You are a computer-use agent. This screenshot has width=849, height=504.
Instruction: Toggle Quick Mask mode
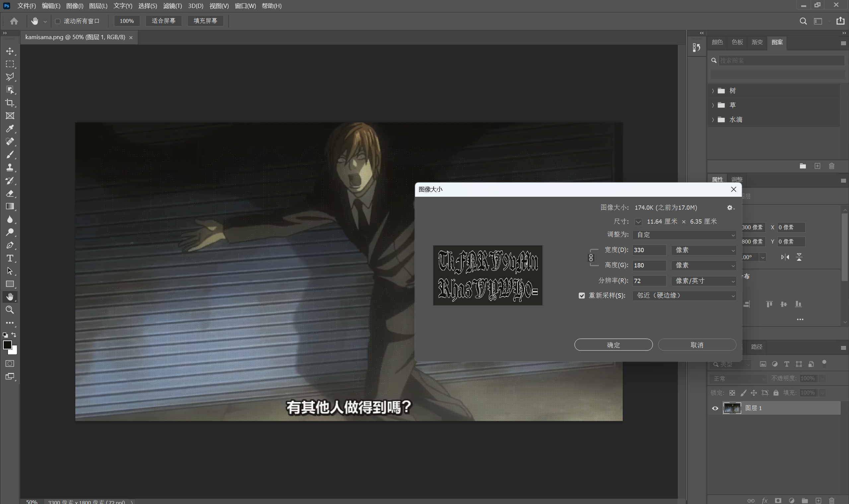point(10,363)
